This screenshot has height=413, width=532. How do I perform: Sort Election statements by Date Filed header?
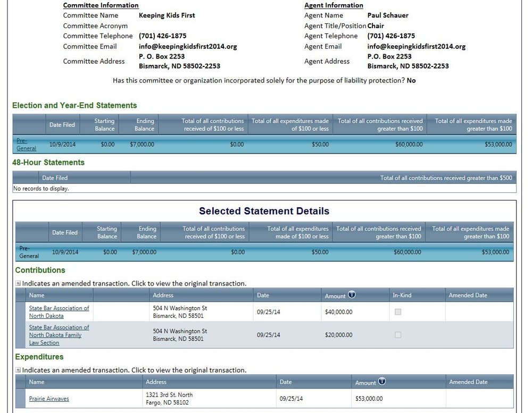click(62, 125)
